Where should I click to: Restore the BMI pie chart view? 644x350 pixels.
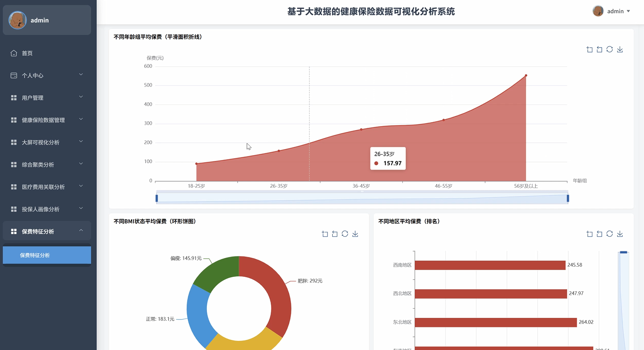(x=345, y=234)
